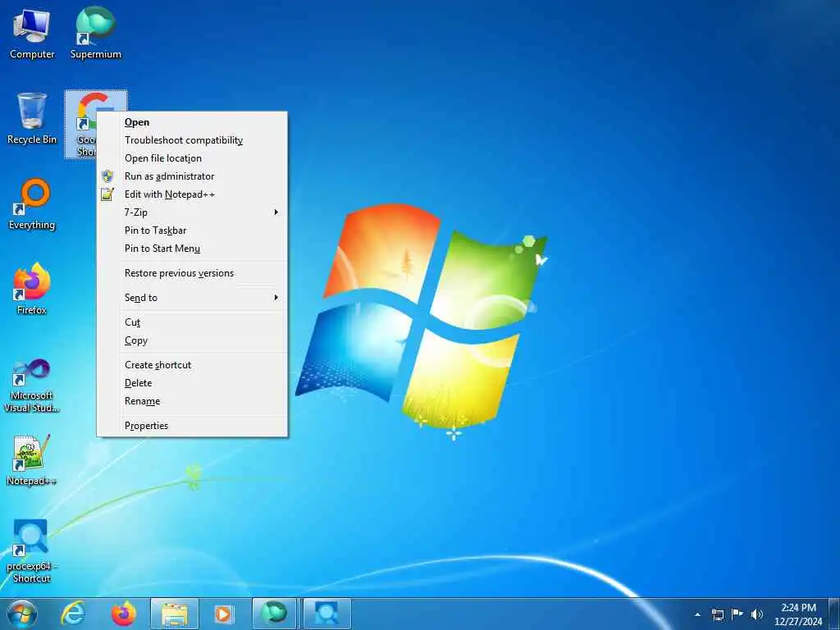Select the Firefox desktop shortcut
The image size is (840, 630).
pyautogui.click(x=32, y=290)
